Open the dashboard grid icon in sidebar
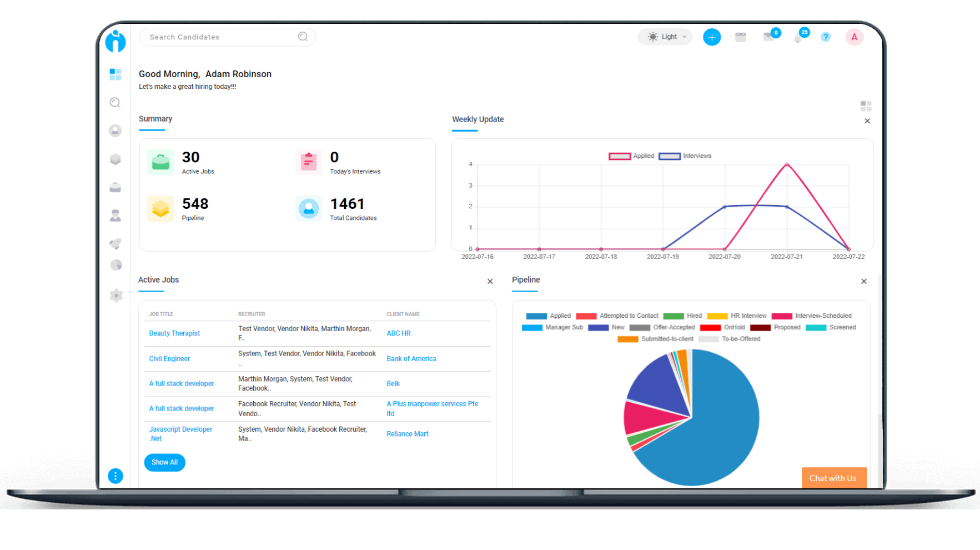980x550 pixels. pos(115,74)
